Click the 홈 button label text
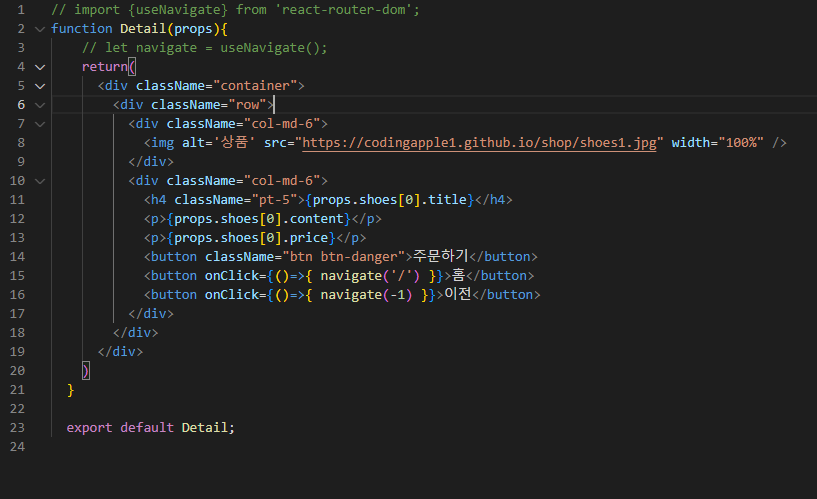This screenshot has height=499, width=817. [458, 275]
